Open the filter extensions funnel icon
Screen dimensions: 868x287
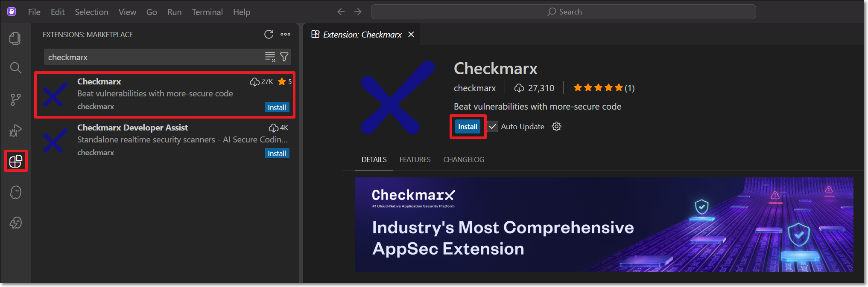click(284, 57)
